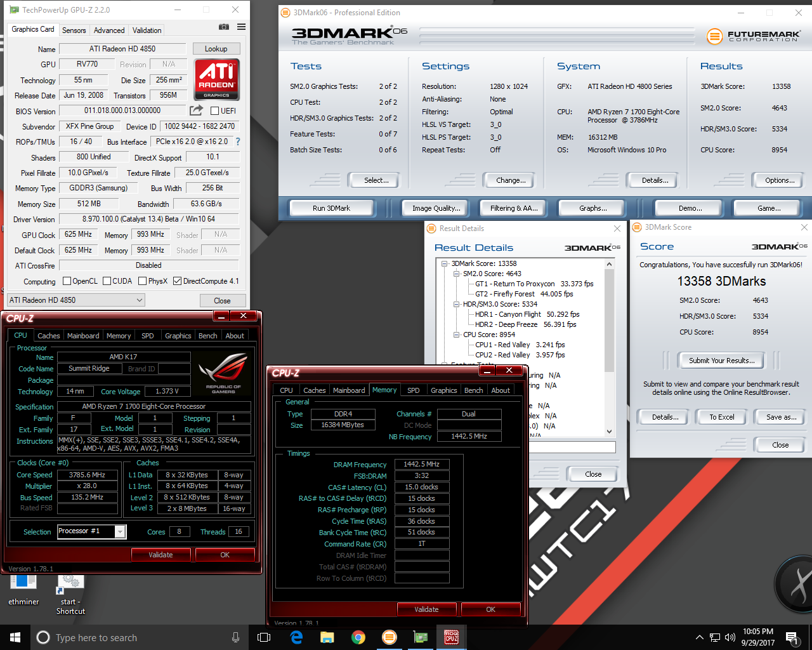
Task: Collapse the 3DMark Score: 13358 tree node
Action: (x=445, y=263)
